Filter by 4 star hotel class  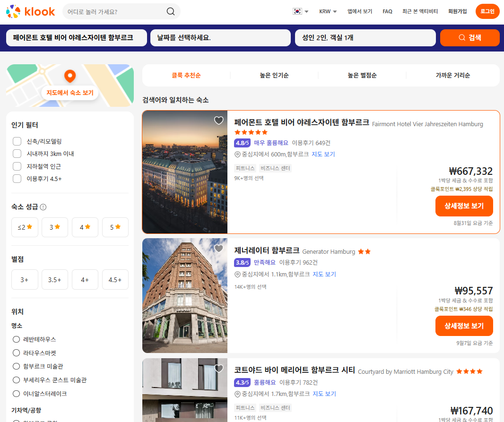coord(85,227)
